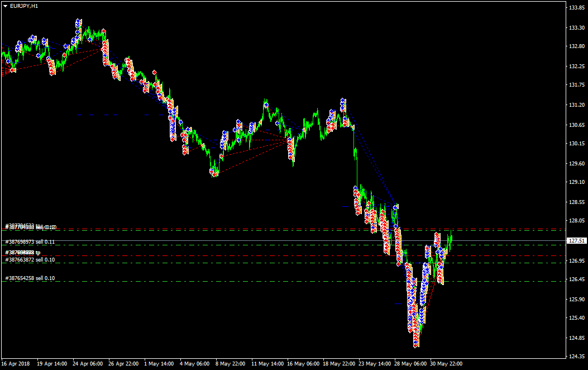Screen dimensions: 588x370
Task: Click order label #387663872 sell 0.10
Action: (x=30, y=260)
